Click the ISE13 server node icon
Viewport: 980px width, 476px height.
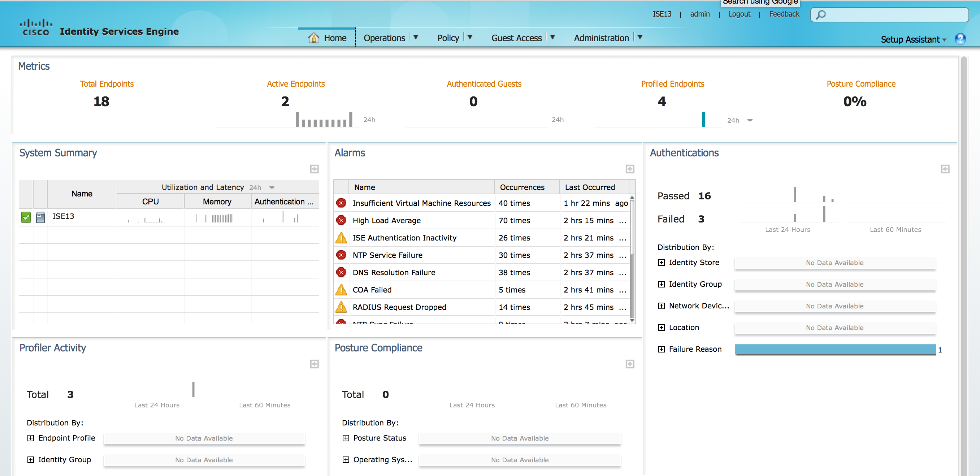click(x=40, y=217)
